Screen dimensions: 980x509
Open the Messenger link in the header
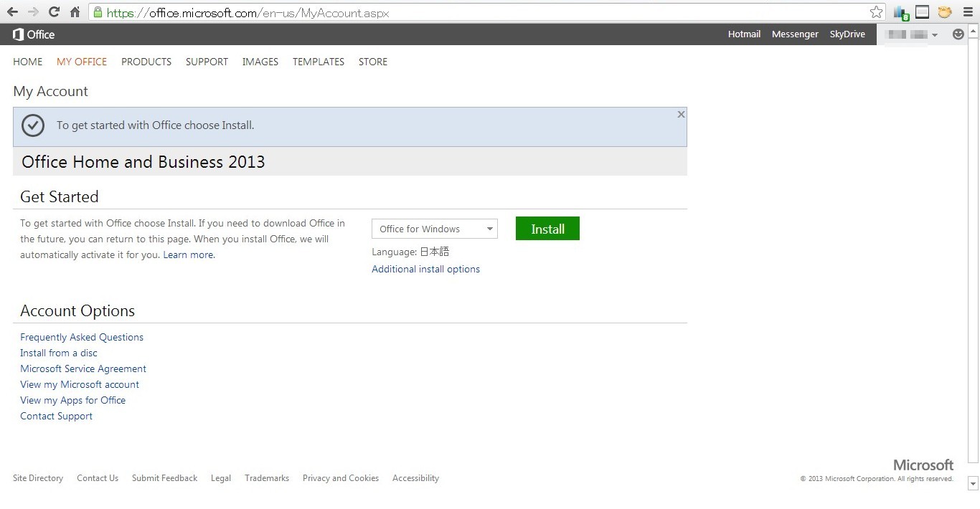pyautogui.click(x=795, y=34)
